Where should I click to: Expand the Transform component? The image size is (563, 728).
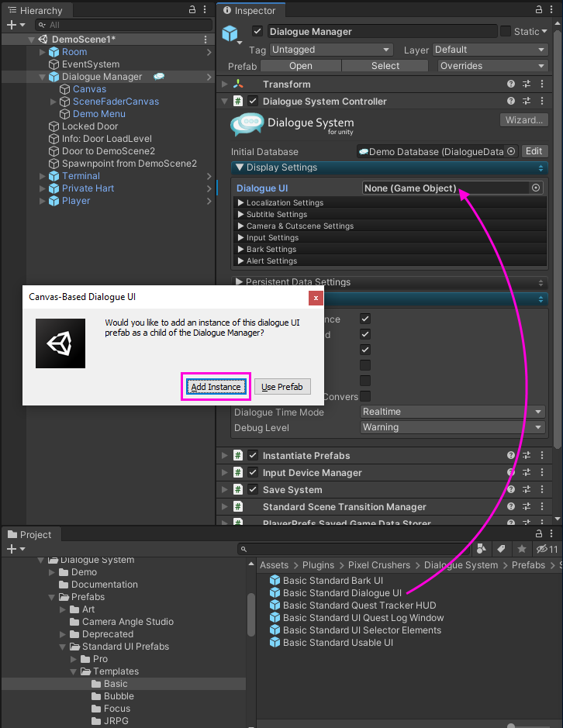tap(224, 84)
